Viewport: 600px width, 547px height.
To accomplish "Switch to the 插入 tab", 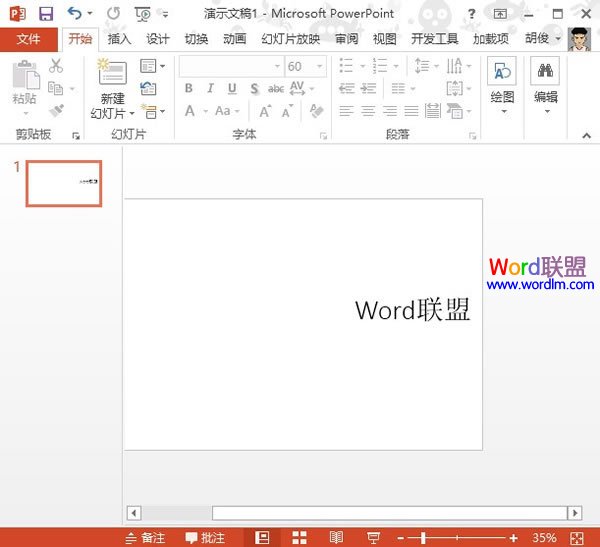I will 119,39.
